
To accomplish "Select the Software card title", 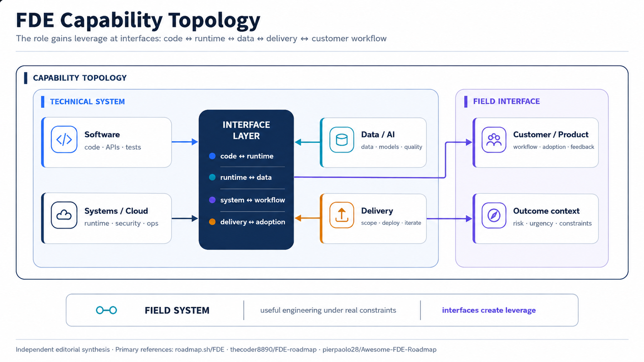I will (102, 135).
